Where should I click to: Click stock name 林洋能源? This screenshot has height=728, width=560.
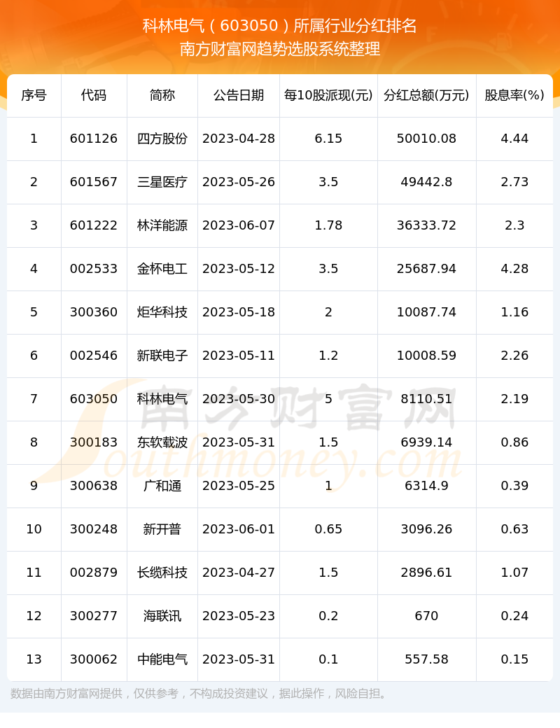[162, 225]
